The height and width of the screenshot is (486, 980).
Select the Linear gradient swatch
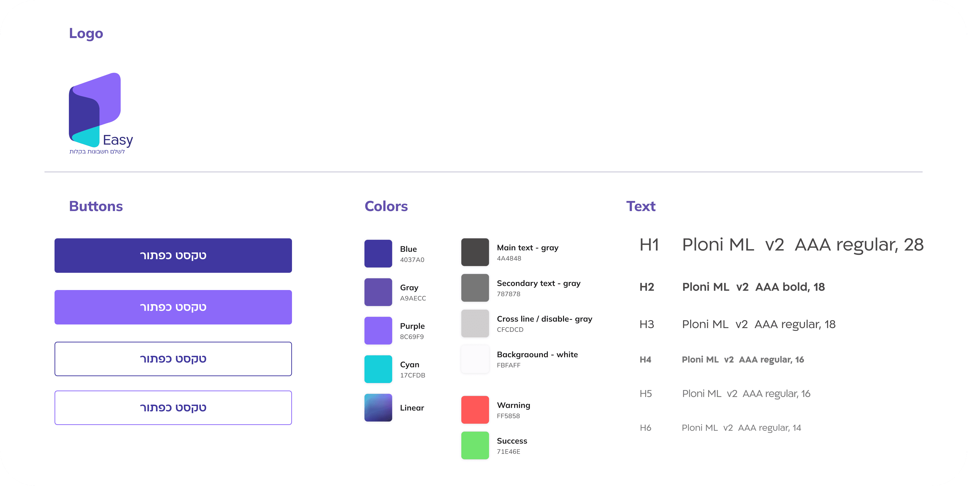coord(378,407)
